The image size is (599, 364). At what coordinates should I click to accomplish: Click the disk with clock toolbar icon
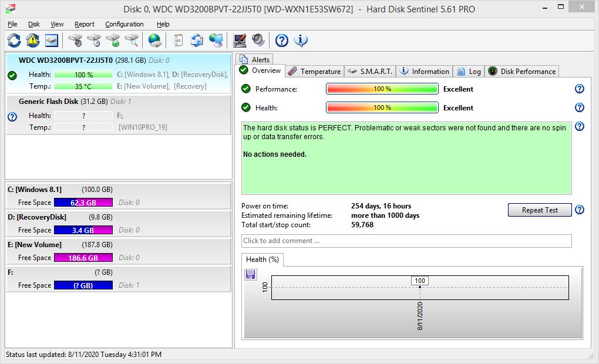94,40
